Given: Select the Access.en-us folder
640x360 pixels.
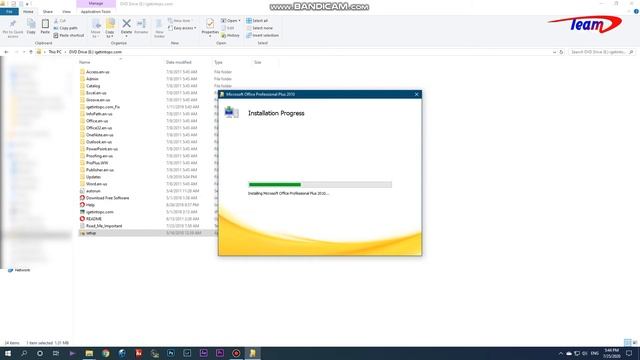Looking at the screenshot, I should (x=98, y=72).
